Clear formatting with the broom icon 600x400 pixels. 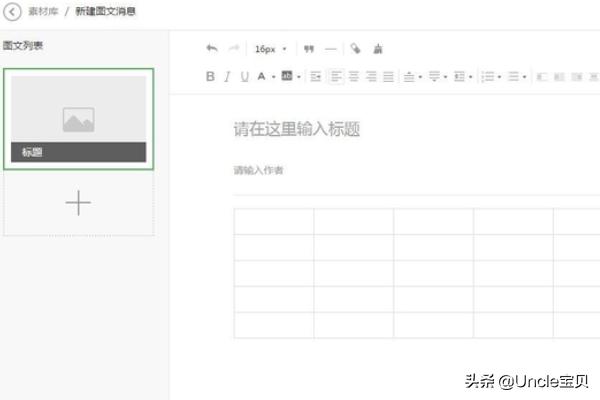[x=378, y=49]
